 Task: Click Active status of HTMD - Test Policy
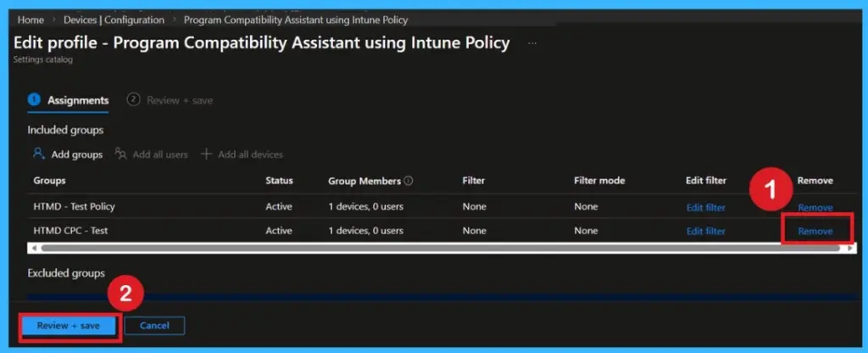coord(278,207)
